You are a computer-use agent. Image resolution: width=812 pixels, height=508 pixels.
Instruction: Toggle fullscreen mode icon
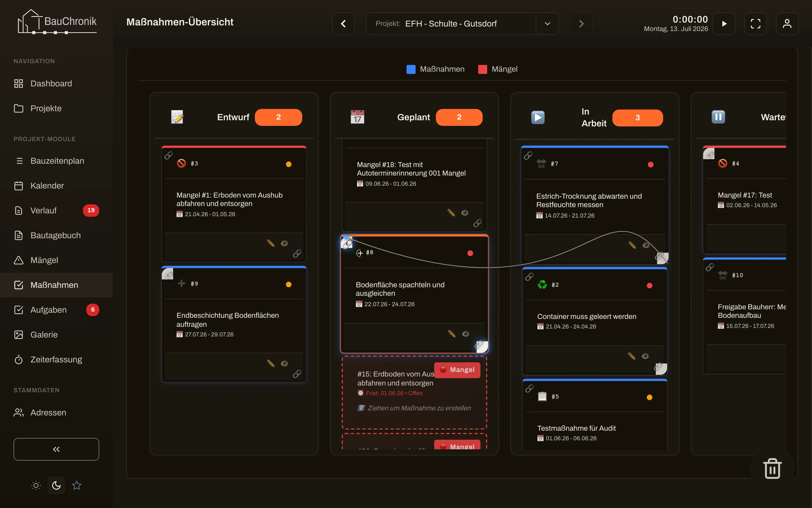click(756, 23)
